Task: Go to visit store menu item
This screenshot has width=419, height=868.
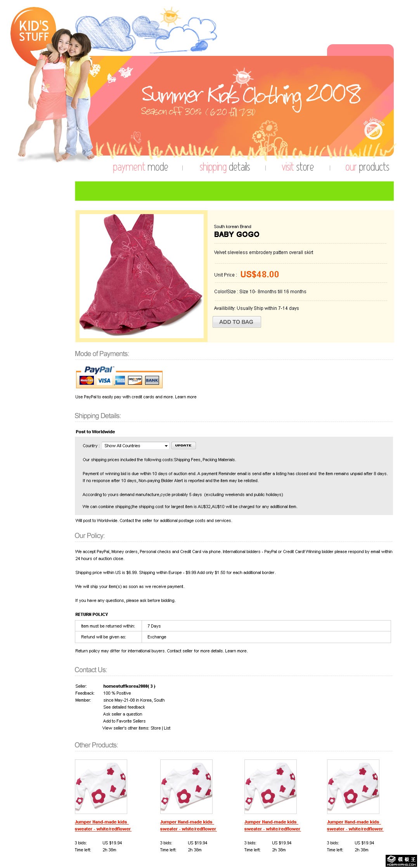Action: (x=298, y=167)
